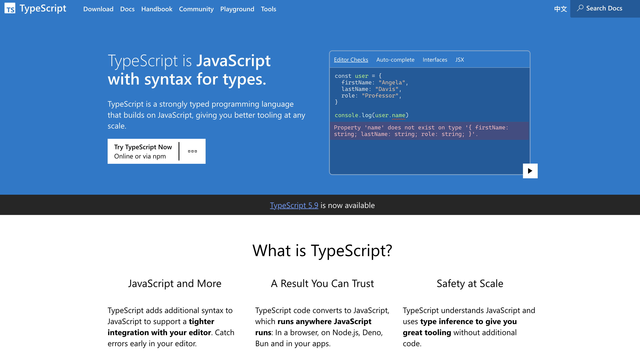Open the Handbook page

[157, 9]
